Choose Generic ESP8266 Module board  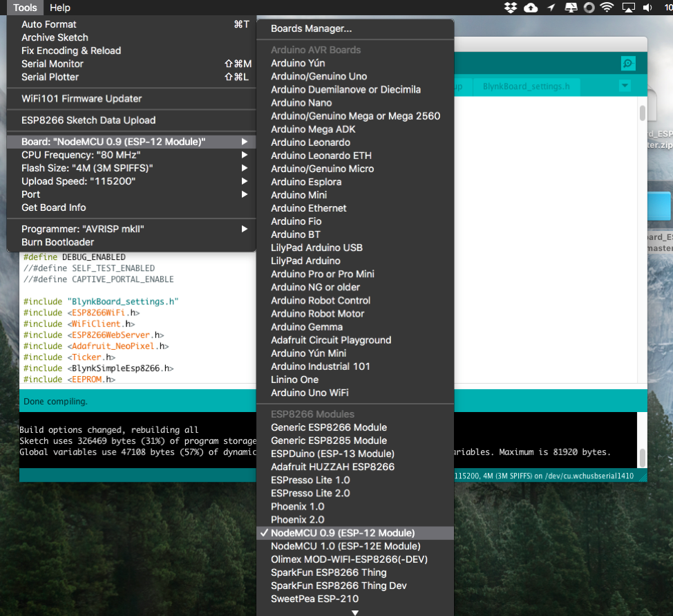328,427
